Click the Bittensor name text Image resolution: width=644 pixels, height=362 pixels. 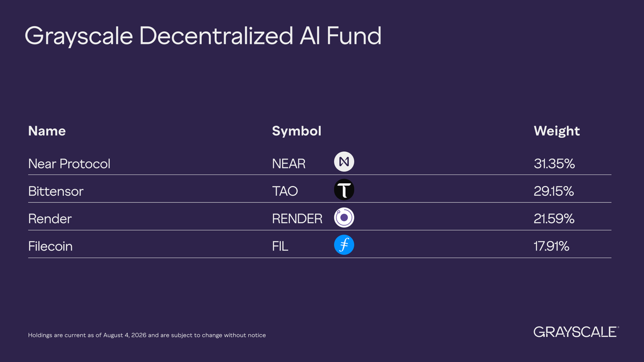pos(56,191)
